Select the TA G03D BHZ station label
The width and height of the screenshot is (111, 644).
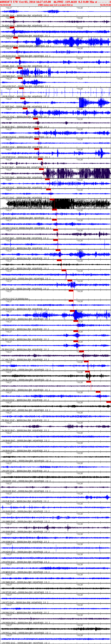click(25, 127)
